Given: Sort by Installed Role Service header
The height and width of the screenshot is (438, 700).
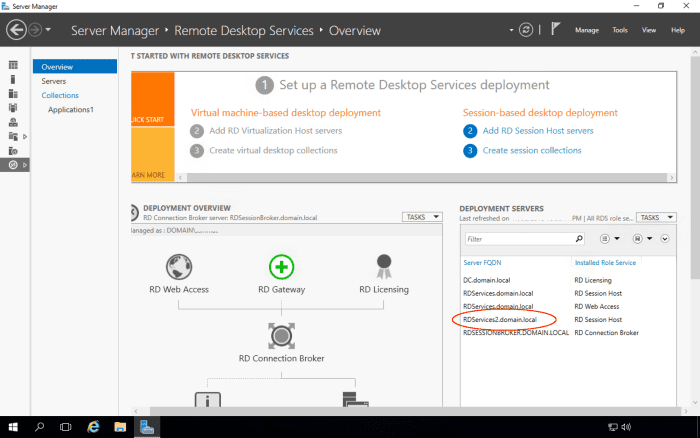Looking at the screenshot, I should pos(605,263).
